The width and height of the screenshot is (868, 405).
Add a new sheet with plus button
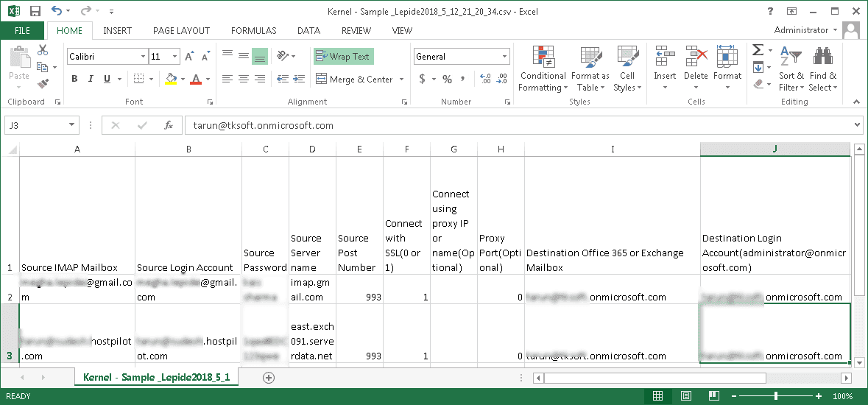point(269,377)
